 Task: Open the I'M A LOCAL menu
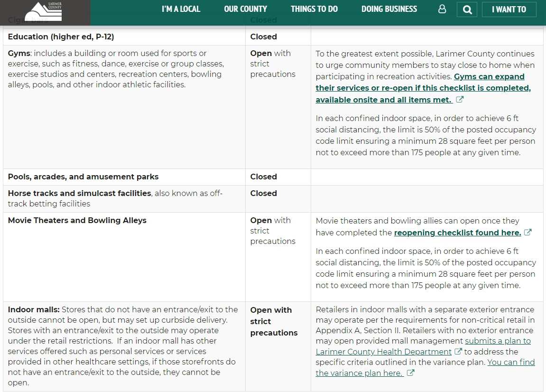[x=181, y=9]
